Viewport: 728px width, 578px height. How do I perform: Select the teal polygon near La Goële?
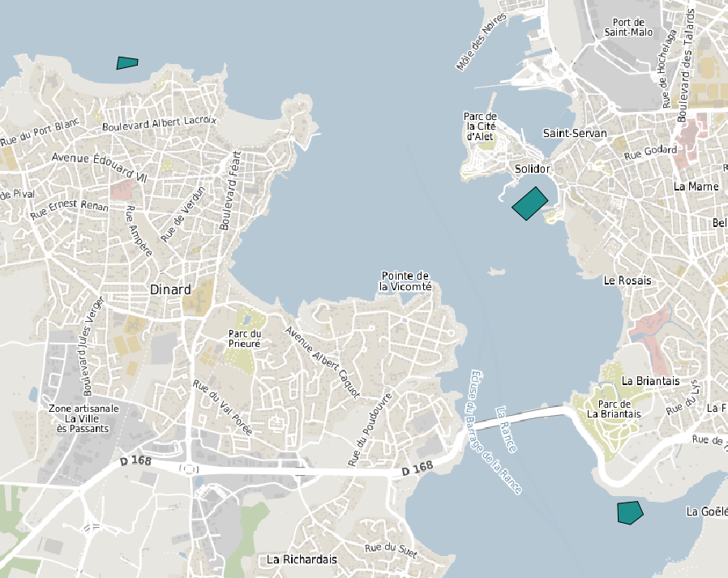click(x=629, y=512)
